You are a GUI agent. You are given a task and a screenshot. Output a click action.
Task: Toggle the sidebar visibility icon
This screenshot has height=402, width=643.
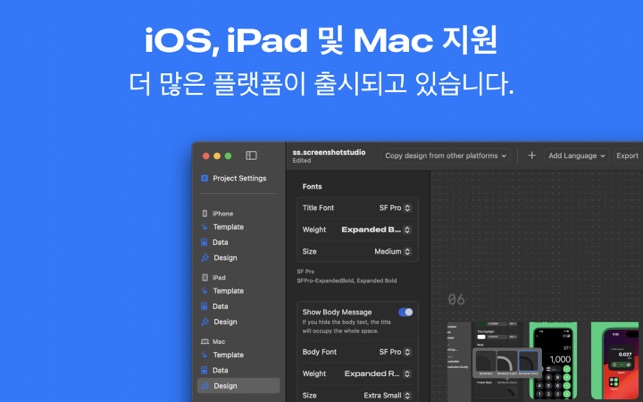tap(251, 155)
